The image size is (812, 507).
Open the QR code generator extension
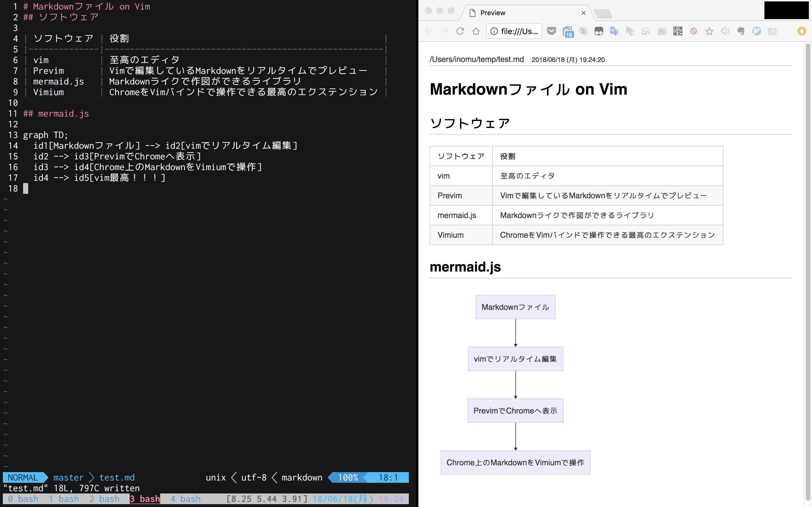(678, 31)
